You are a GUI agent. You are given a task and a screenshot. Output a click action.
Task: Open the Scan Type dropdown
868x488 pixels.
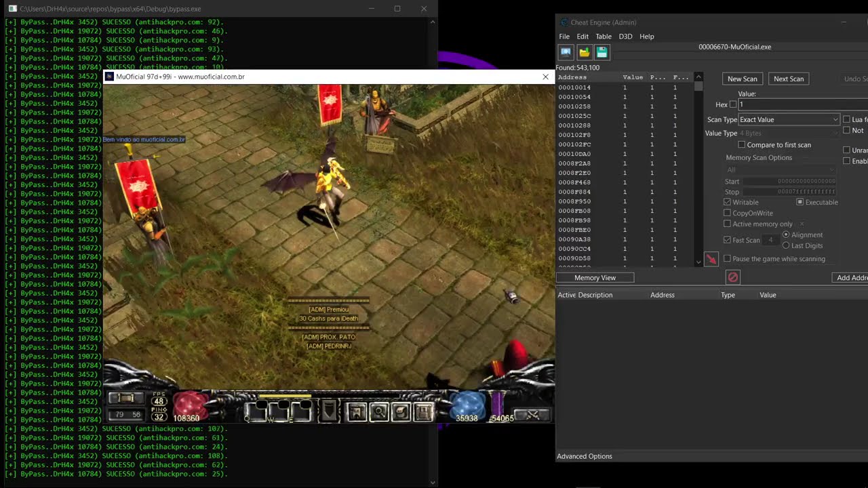pyautogui.click(x=789, y=119)
